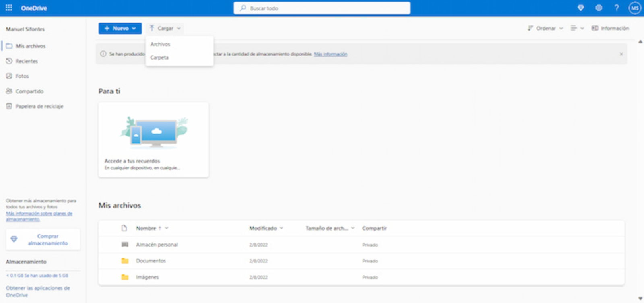Open Obtener las aplicaciones de OneDrive link
The height and width of the screenshot is (303, 644).
pos(38,291)
